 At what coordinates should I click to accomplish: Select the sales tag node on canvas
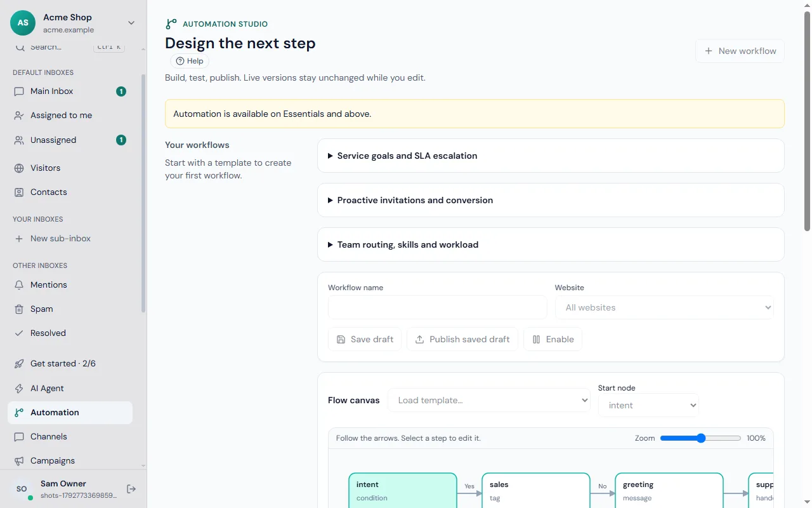coord(536,490)
